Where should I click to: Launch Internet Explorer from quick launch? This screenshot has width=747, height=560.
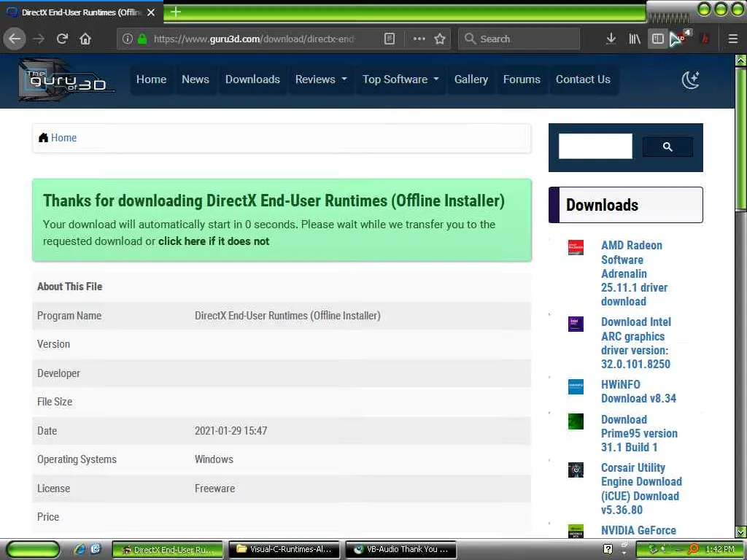click(x=80, y=549)
